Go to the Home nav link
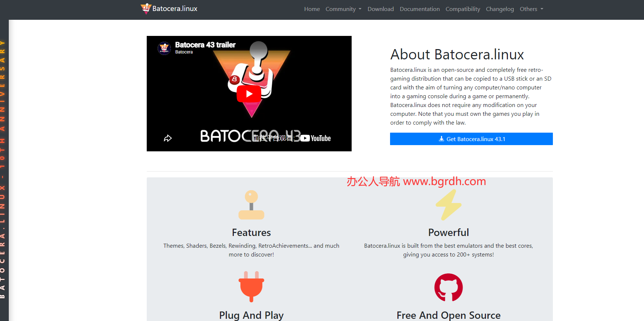The image size is (644, 321). (312, 9)
